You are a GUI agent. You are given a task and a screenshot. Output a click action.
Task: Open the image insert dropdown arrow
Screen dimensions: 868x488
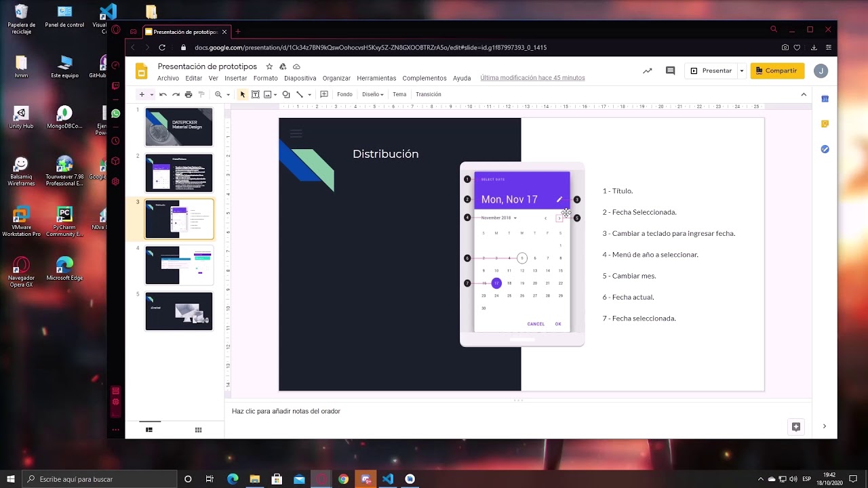(x=275, y=94)
